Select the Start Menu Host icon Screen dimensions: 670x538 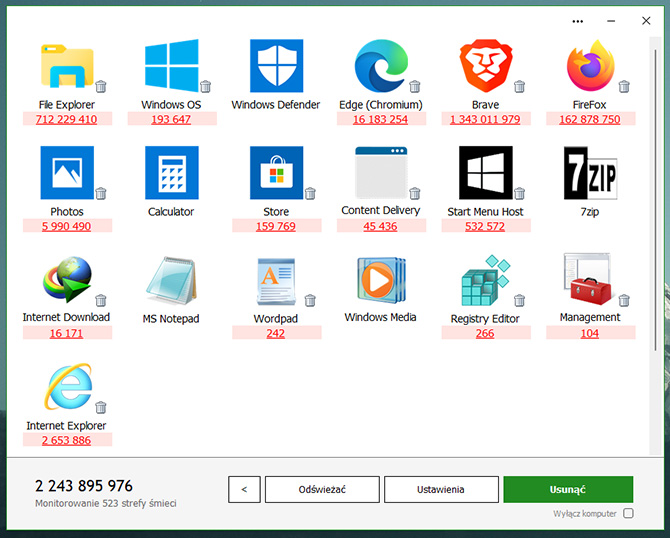(x=486, y=173)
